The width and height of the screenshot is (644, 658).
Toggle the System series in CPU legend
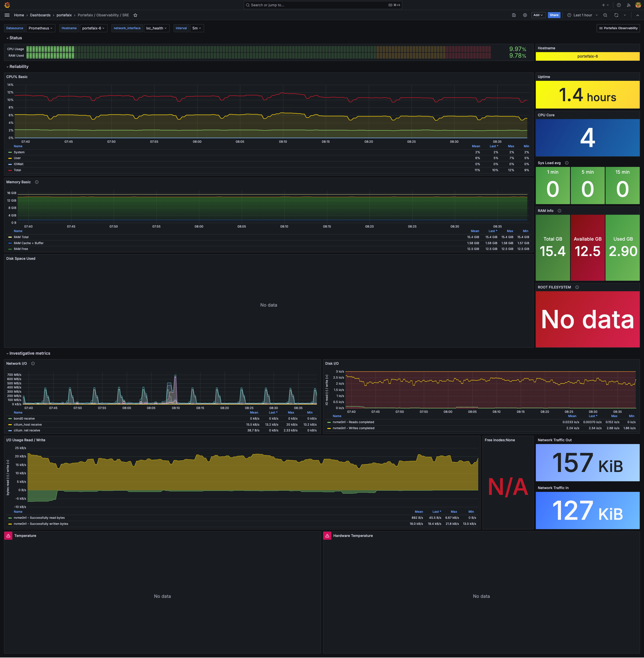[x=19, y=152]
